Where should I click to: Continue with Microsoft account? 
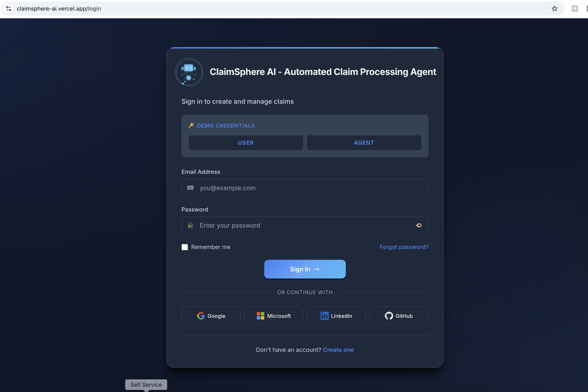click(273, 316)
